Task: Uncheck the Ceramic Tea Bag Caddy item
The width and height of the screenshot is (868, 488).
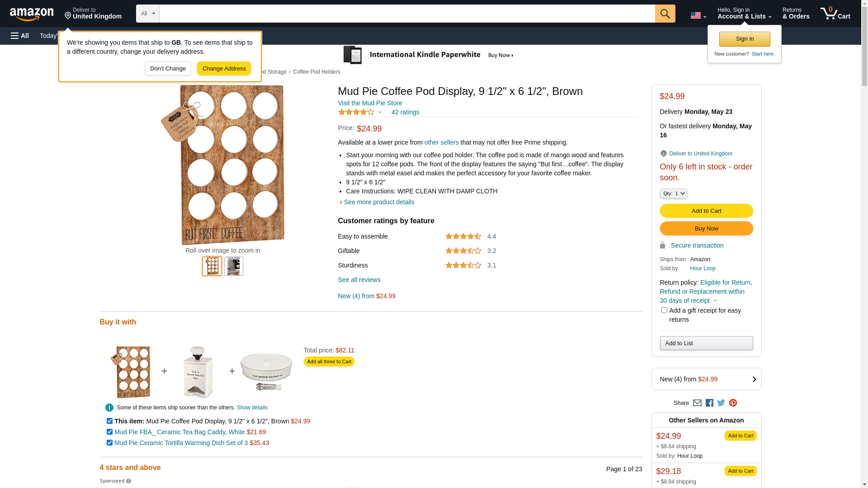Action: pos(109,432)
